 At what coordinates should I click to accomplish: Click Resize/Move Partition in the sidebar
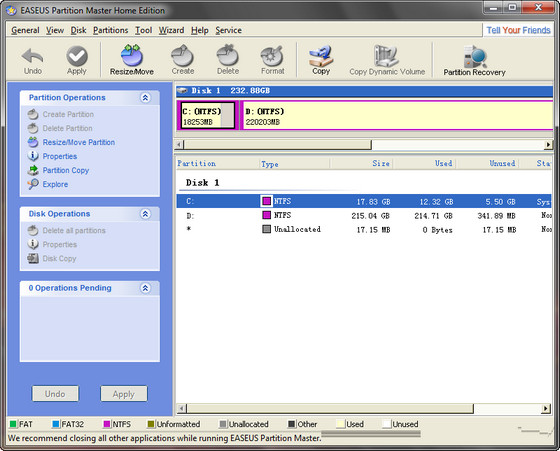click(79, 142)
